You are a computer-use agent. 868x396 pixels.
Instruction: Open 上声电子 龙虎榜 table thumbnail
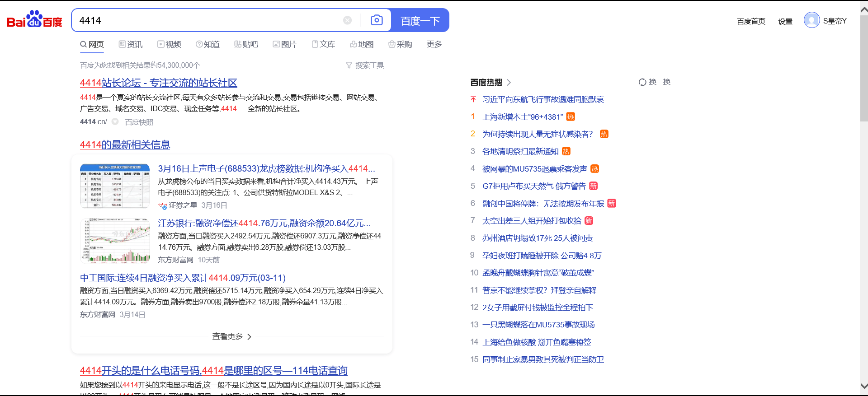(115, 186)
